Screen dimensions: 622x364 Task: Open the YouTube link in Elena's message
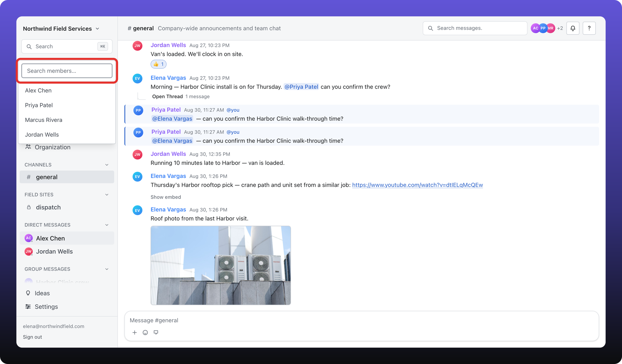pyautogui.click(x=417, y=185)
